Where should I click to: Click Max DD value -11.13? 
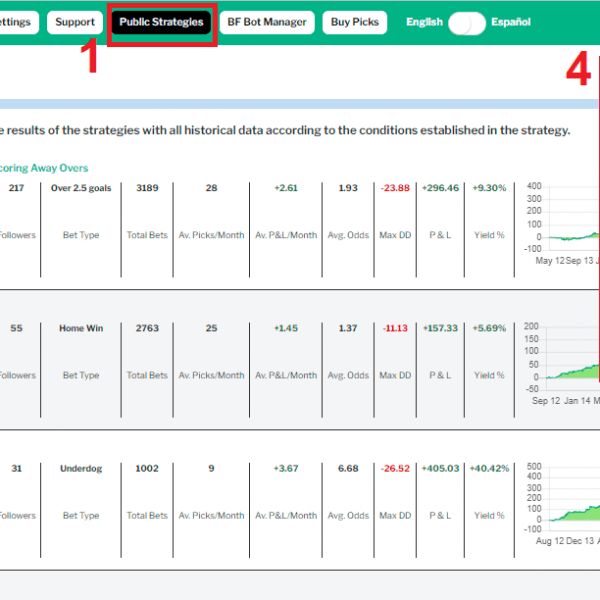pos(395,328)
